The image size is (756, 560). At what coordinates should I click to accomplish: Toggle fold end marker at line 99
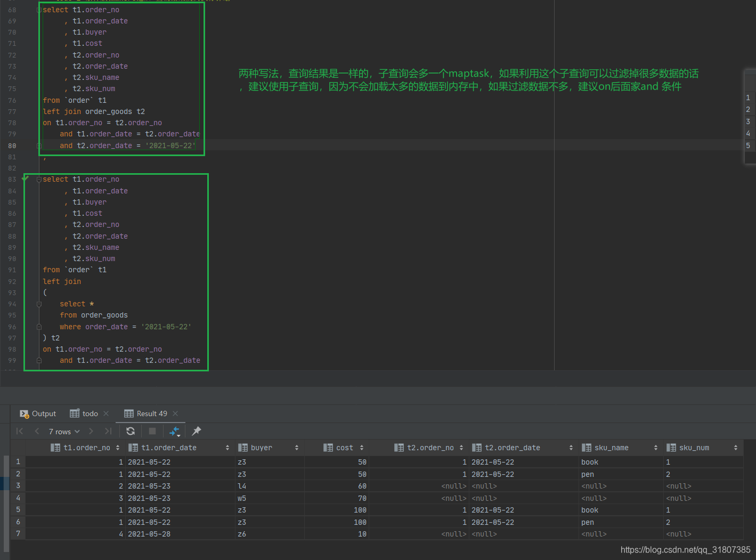click(x=39, y=361)
